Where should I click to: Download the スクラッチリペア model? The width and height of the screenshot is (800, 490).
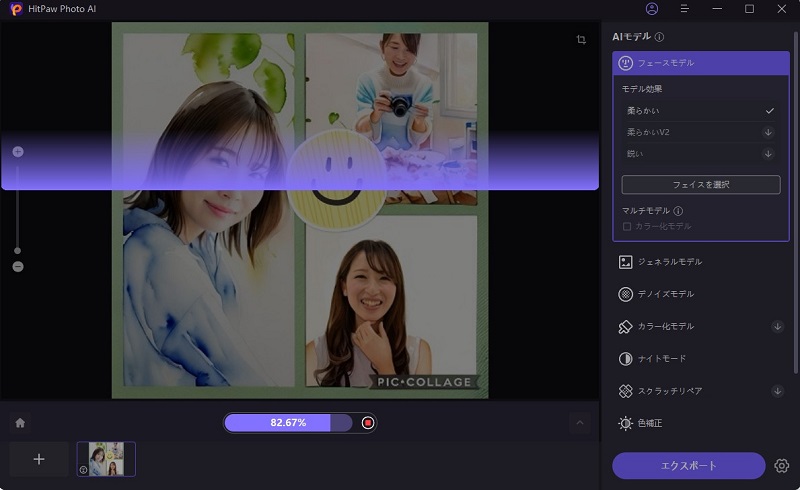[x=778, y=391]
